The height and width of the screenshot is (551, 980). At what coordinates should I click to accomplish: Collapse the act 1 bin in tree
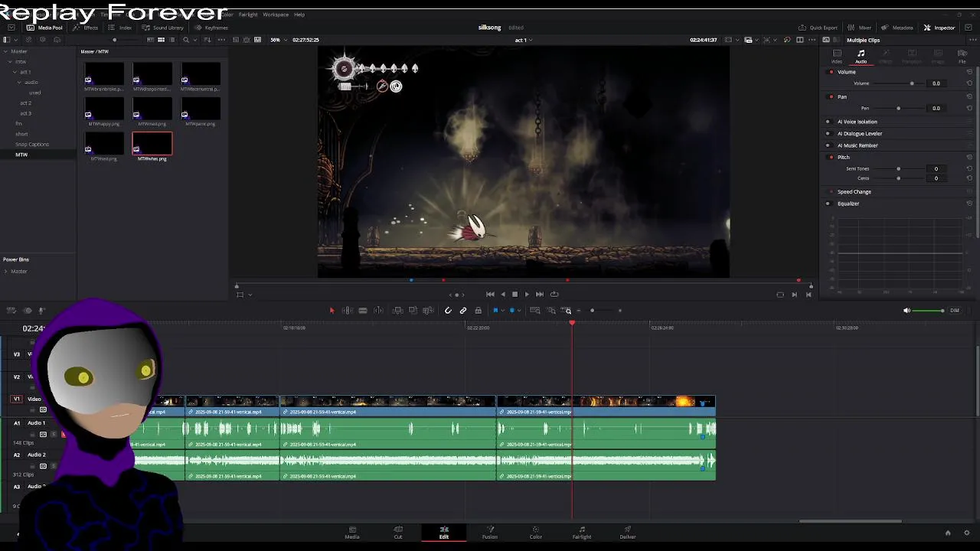pyautogui.click(x=15, y=72)
